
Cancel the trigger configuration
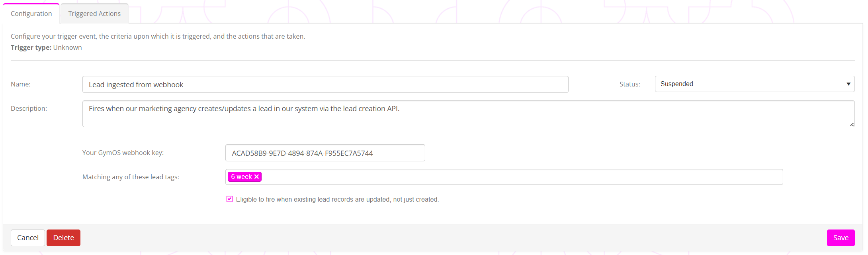pyautogui.click(x=28, y=238)
